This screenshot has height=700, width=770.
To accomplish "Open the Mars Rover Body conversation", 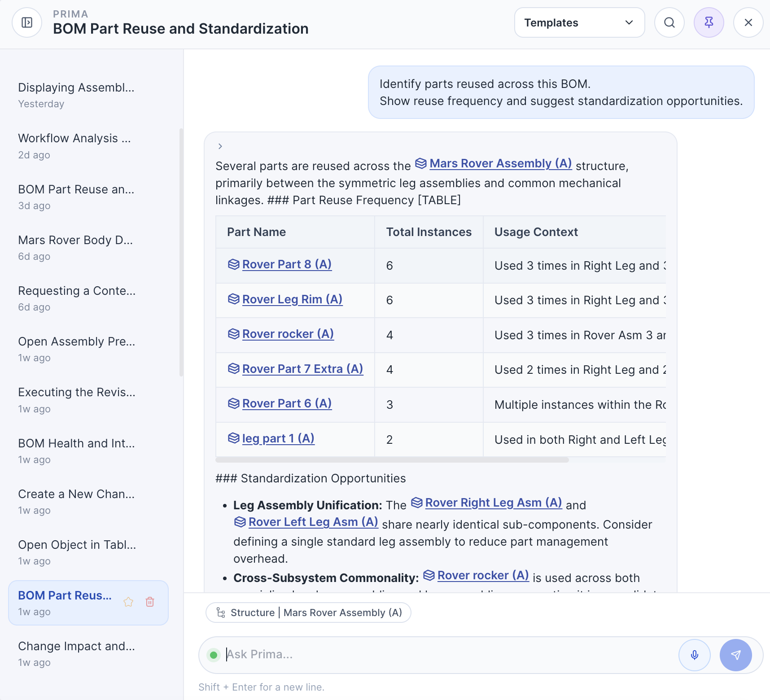I will pyautogui.click(x=75, y=247).
